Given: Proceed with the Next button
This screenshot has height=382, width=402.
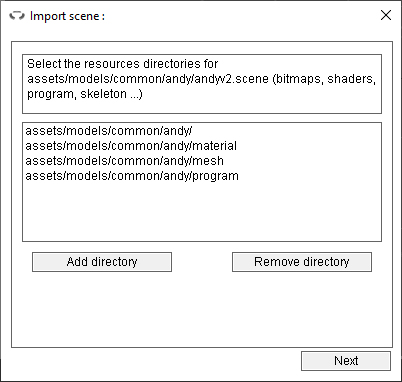Looking at the screenshot, I should click(x=346, y=361).
